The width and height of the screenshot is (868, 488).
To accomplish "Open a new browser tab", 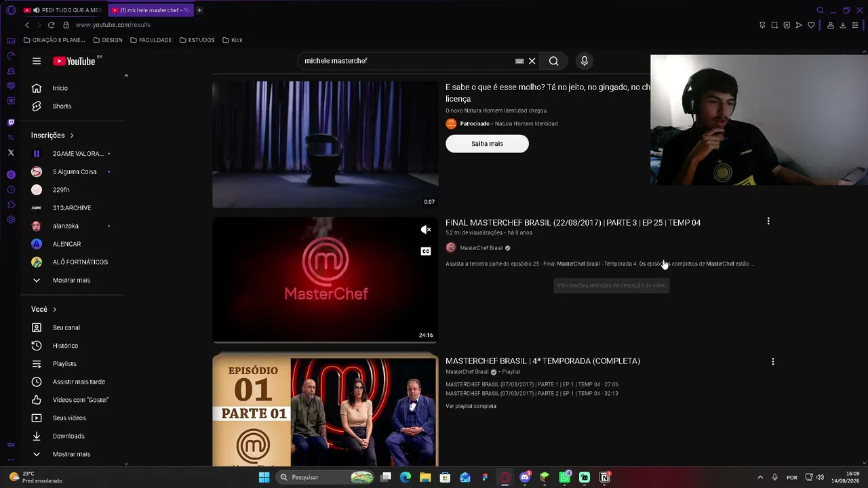I will tap(199, 10).
